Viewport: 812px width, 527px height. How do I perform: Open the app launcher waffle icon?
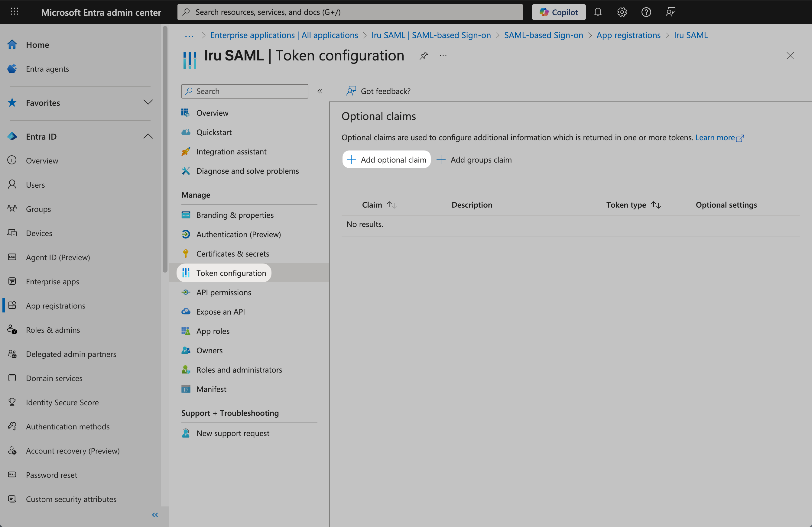point(14,12)
